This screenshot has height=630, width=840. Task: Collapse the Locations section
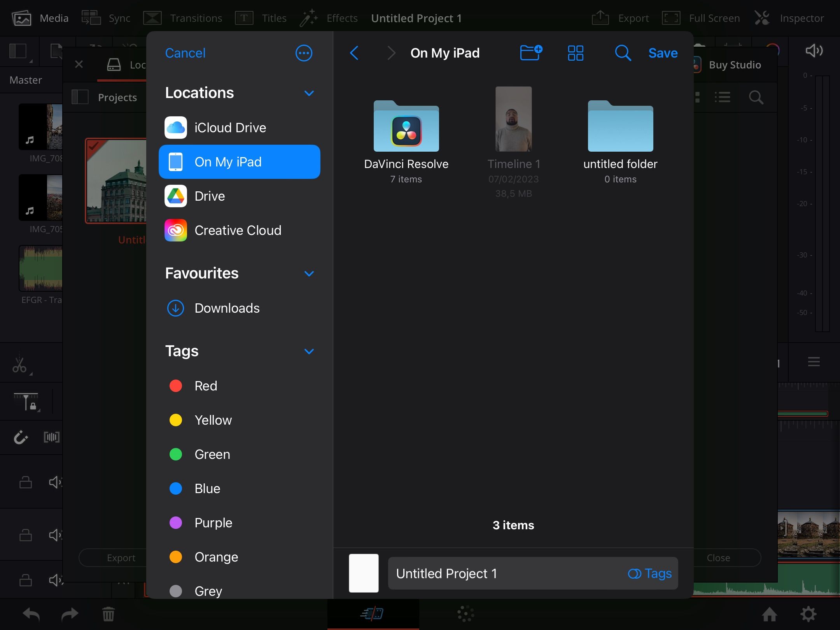tap(309, 93)
